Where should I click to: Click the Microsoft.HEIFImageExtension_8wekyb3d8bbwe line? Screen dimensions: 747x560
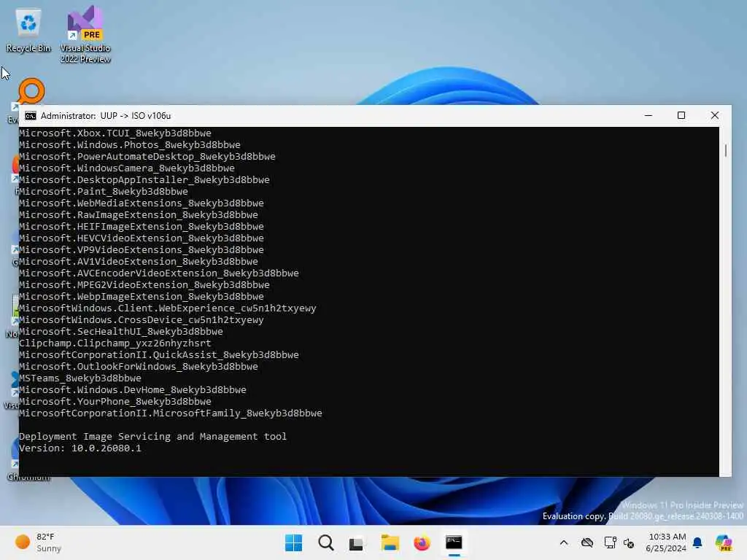[x=142, y=226]
